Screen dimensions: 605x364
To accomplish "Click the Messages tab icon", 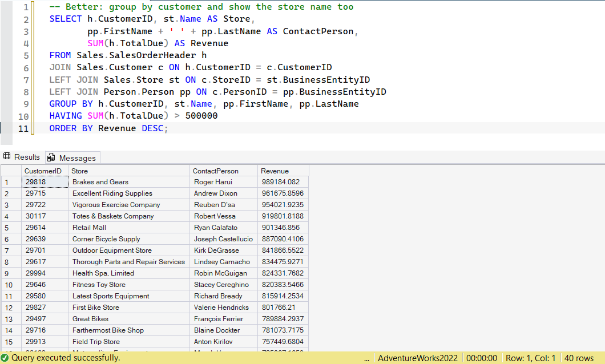I will pos(51,157).
